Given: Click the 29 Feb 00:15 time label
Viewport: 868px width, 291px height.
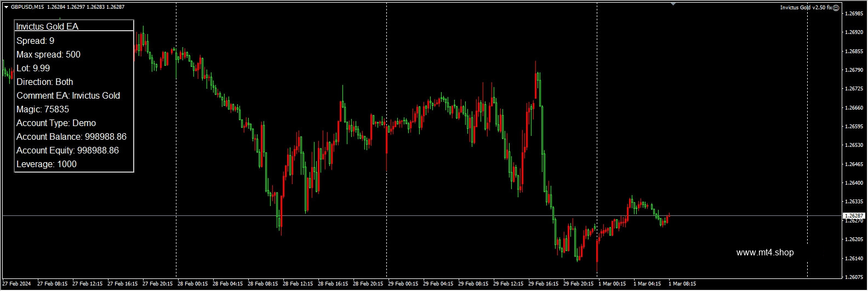Looking at the screenshot, I should pyautogui.click(x=404, y=284).
